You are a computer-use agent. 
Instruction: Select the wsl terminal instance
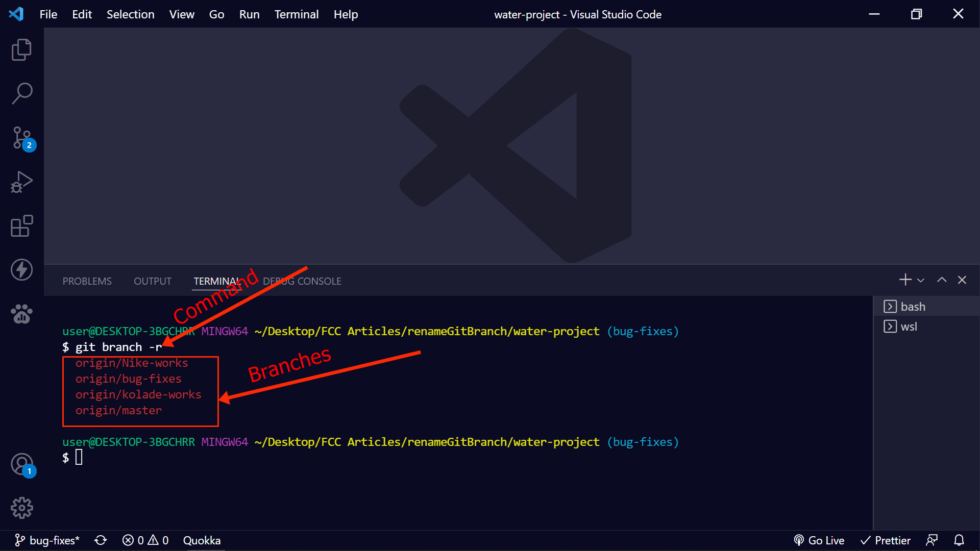tap(926, 327)
